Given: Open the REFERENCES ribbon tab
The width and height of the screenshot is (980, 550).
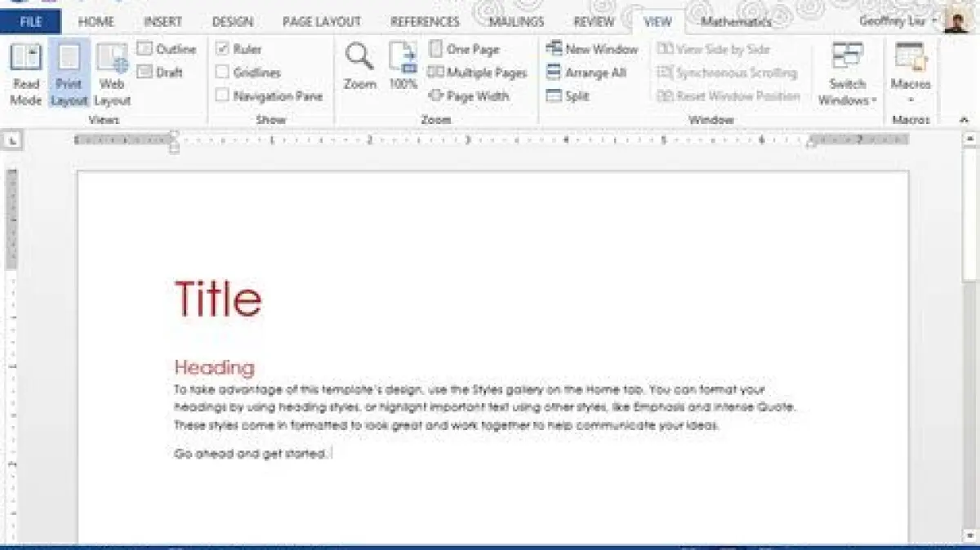Looking at the screenshot, I should pos(425,22).
